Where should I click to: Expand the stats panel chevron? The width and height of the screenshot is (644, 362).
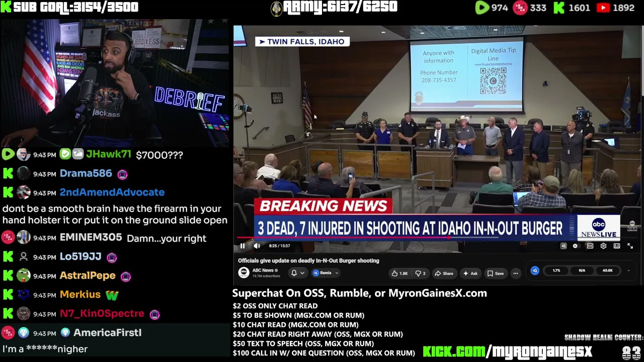click(x=628, y=270)
